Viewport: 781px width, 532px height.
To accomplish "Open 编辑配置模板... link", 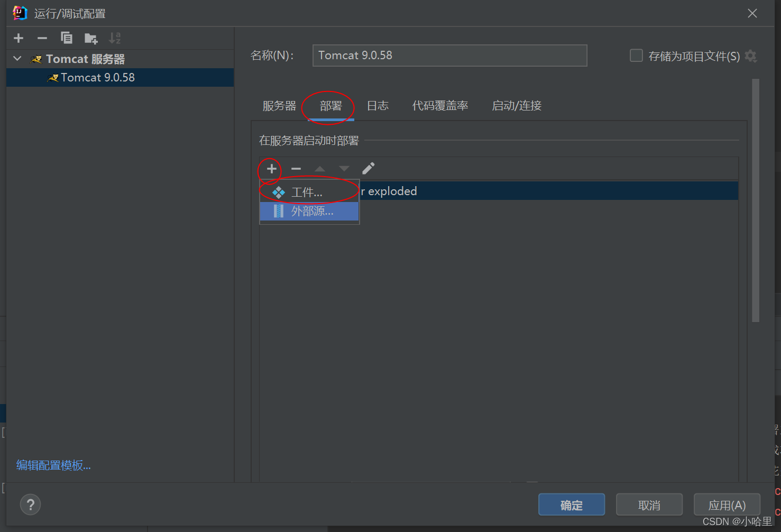I will [x=53, y=465].
